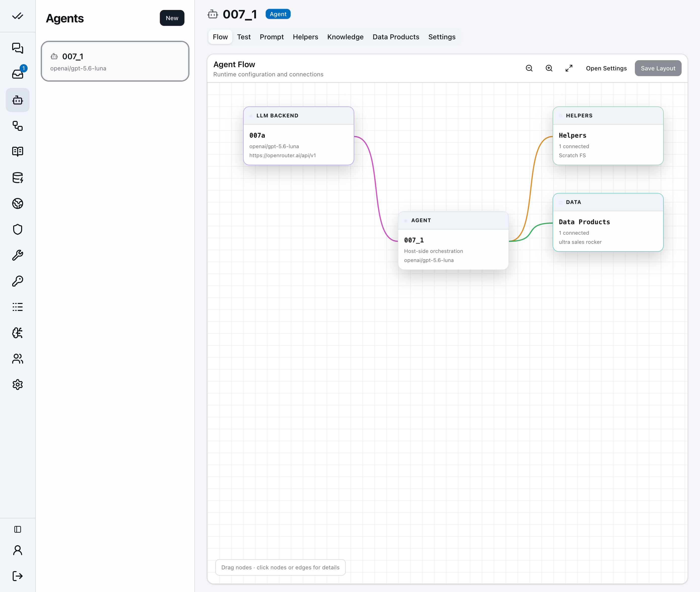Open the Settings tab

coord(442,37)
